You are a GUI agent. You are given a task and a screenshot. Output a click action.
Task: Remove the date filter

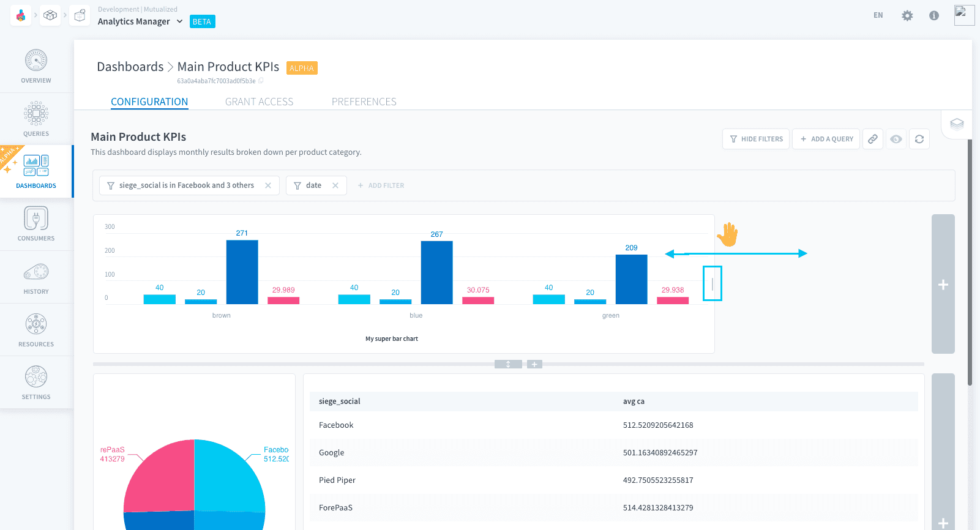tap(335, 185)
